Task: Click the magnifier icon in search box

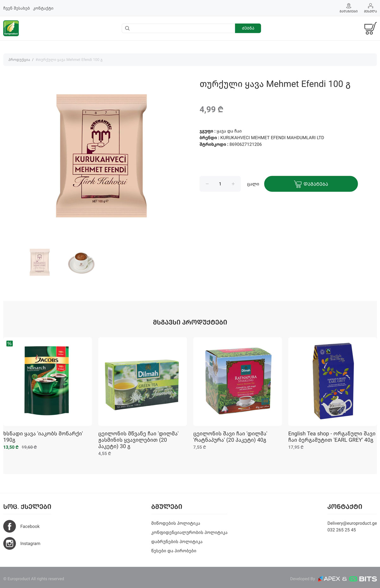Action: [127, 28]
